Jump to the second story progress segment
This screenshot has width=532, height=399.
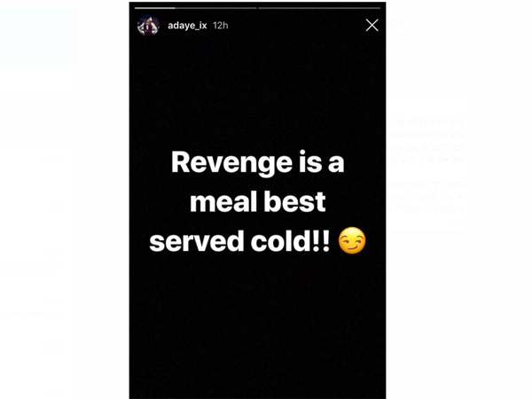point(319,8)
